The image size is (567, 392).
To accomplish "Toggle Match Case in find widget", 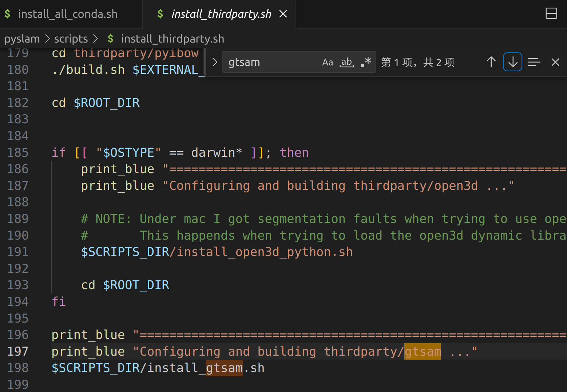I will (x=328, y=62).
